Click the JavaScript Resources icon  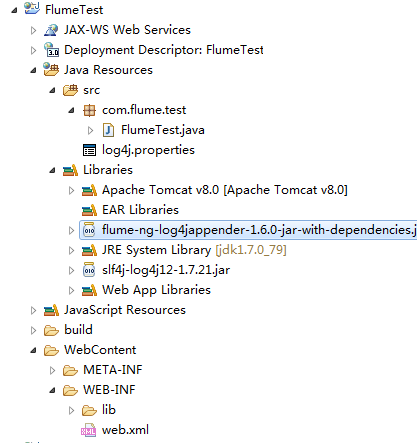coord(51,310)
